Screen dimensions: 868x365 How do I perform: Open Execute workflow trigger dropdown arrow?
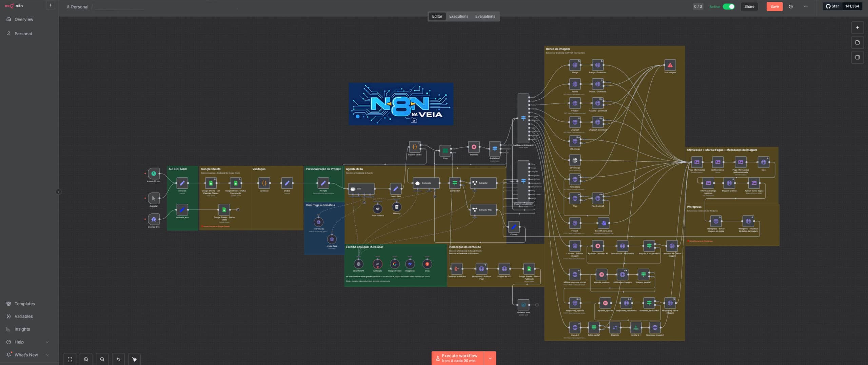(x=490, y=358)
